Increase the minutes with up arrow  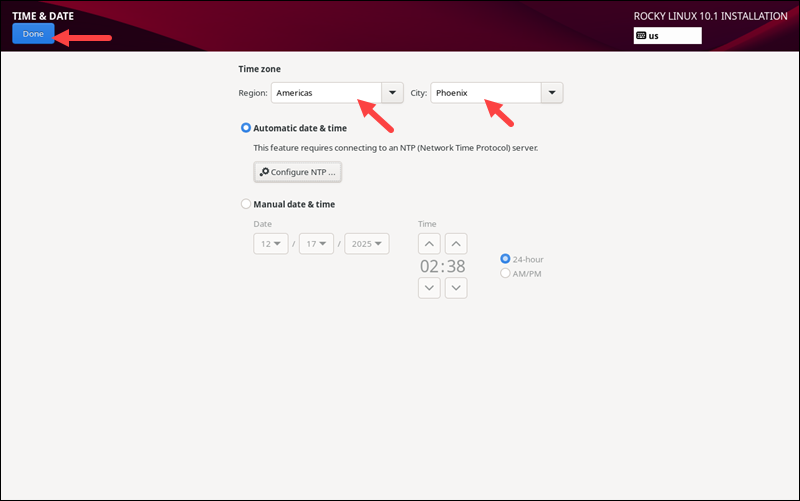[456, 244]
